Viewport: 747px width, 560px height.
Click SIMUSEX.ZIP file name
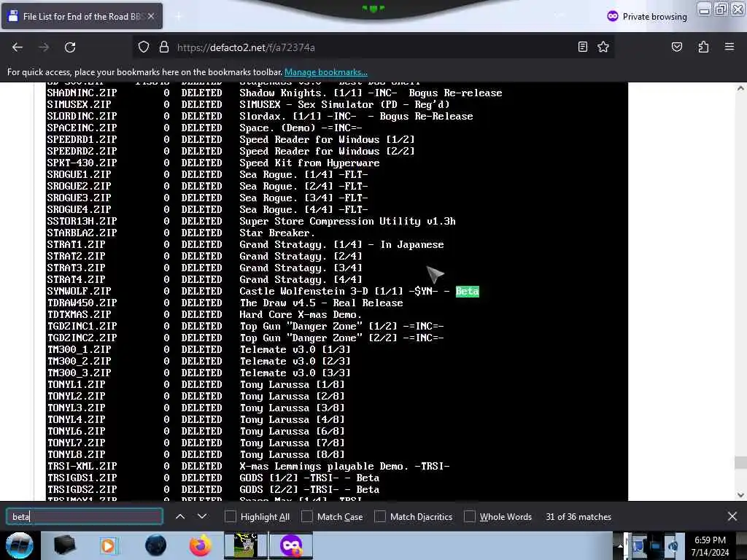[79, 104]
